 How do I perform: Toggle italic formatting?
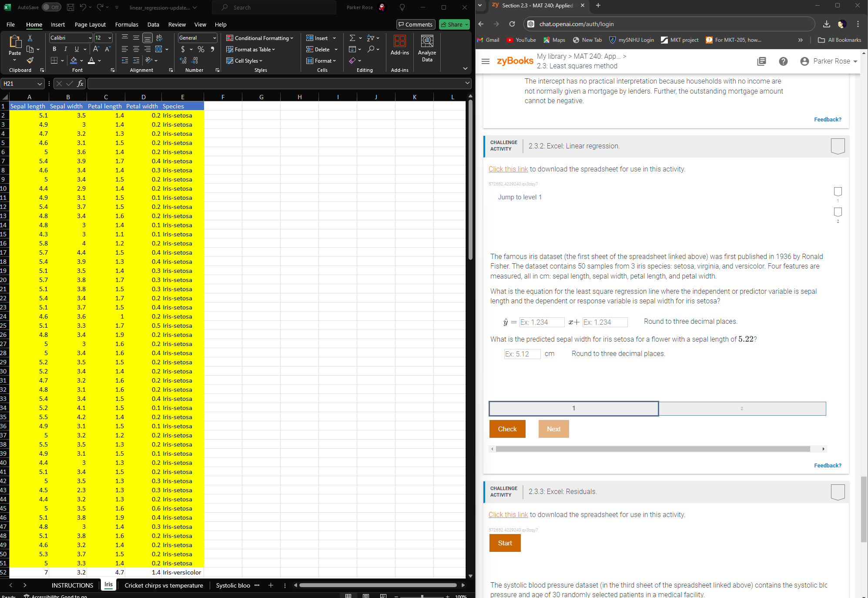[65, 49]
